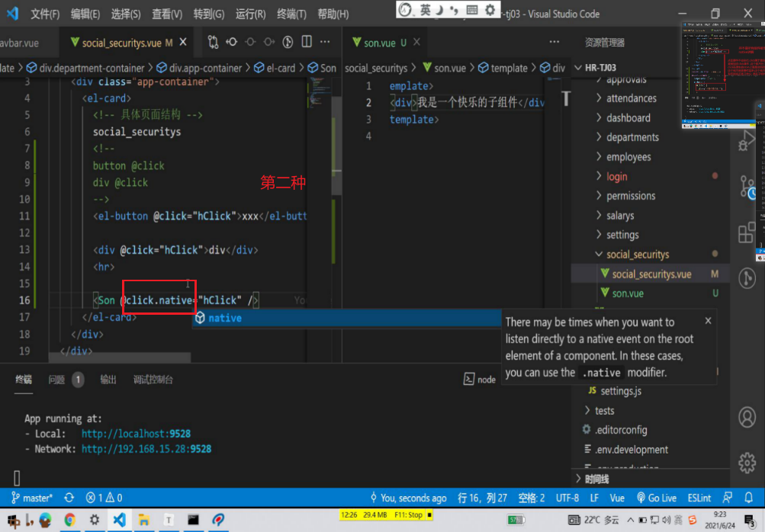
Task: Select the node terminal instance
Action: pos(479,380)
